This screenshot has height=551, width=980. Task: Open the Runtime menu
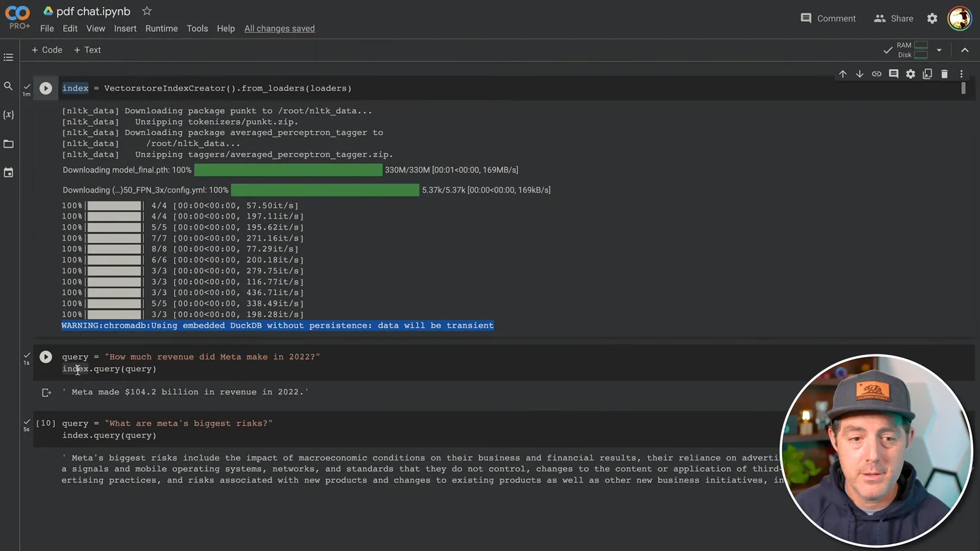pos(162,29)
